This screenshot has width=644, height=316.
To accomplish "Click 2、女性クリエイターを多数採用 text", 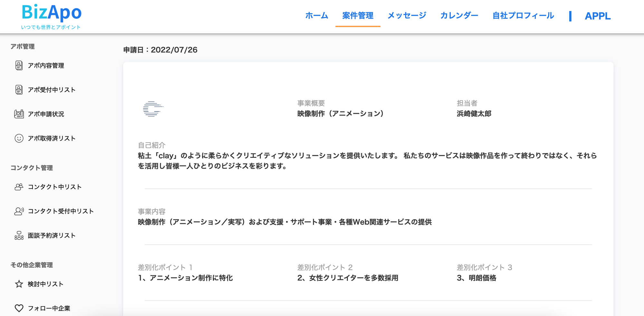I will 348,278.
